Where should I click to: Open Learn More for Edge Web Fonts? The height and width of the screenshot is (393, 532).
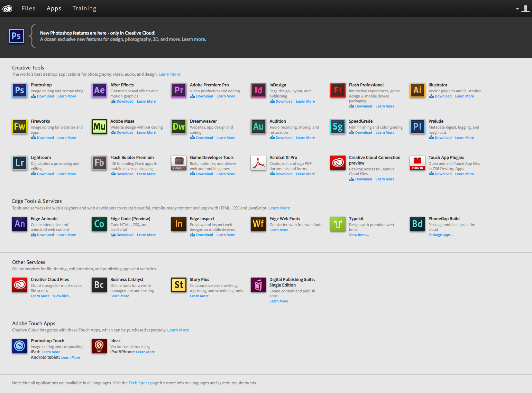[279, 230]
